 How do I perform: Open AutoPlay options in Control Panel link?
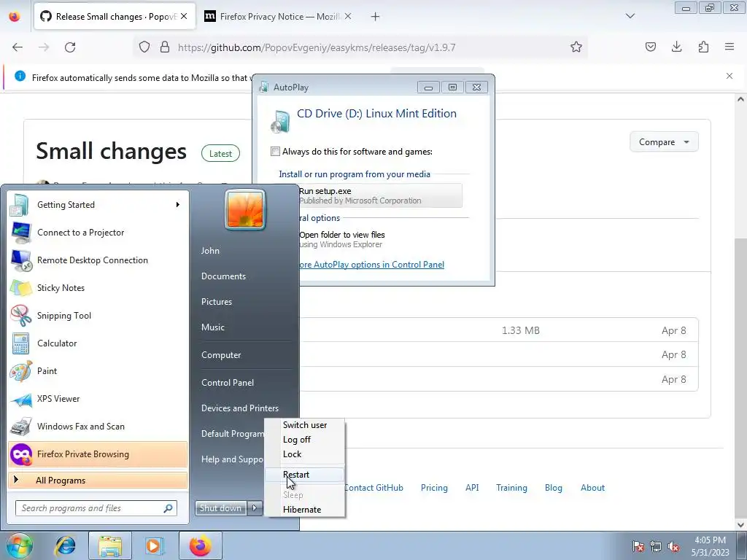371,265
